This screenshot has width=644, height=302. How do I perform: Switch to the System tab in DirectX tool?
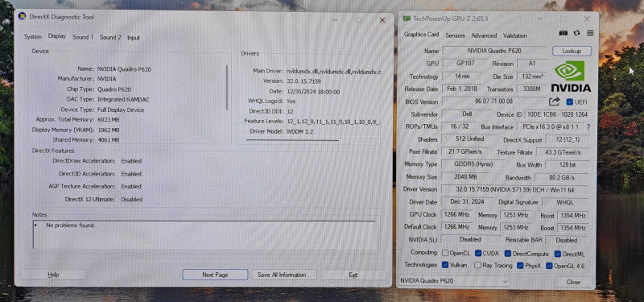tap(32, 36)
